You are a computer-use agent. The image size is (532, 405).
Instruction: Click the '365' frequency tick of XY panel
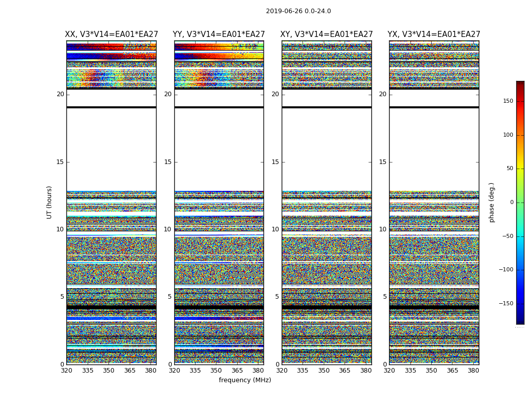(x=345, y=371)
